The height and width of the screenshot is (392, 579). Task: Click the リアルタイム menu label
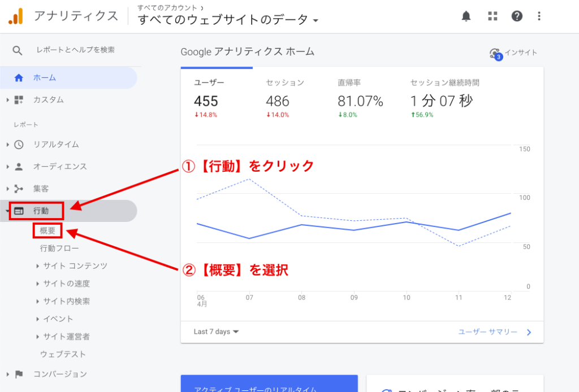coord(56,145)
